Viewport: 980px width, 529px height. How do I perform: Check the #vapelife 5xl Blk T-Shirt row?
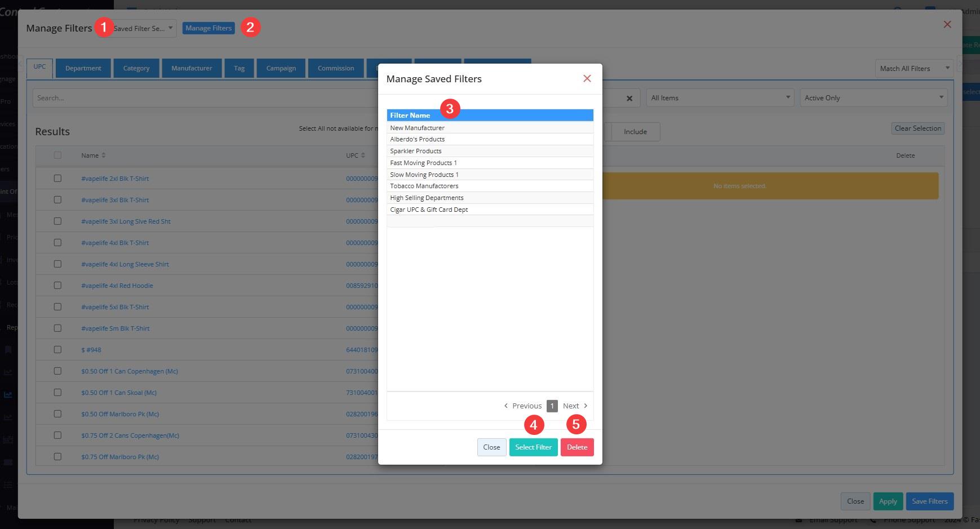[x=57, y=306]
